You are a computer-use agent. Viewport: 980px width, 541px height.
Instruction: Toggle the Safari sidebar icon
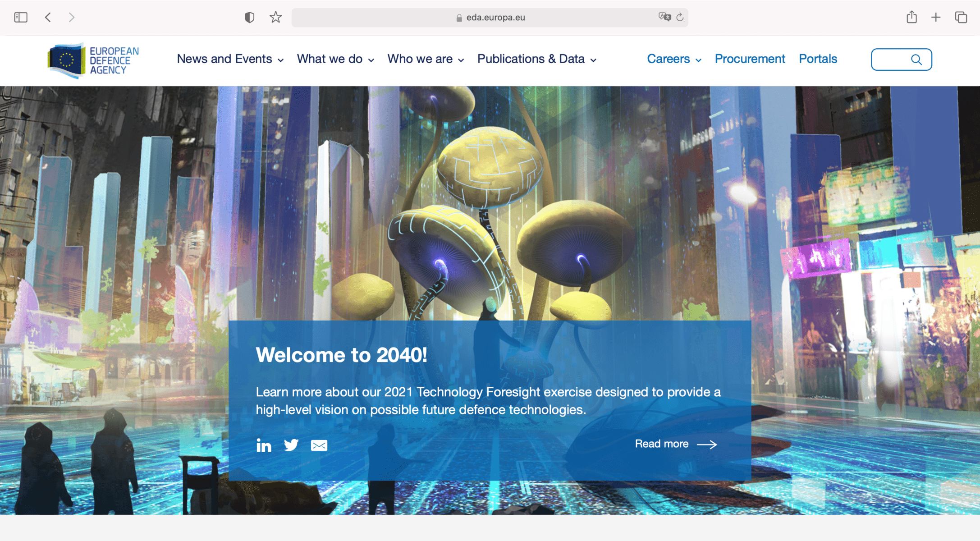[x=21, y=18]
